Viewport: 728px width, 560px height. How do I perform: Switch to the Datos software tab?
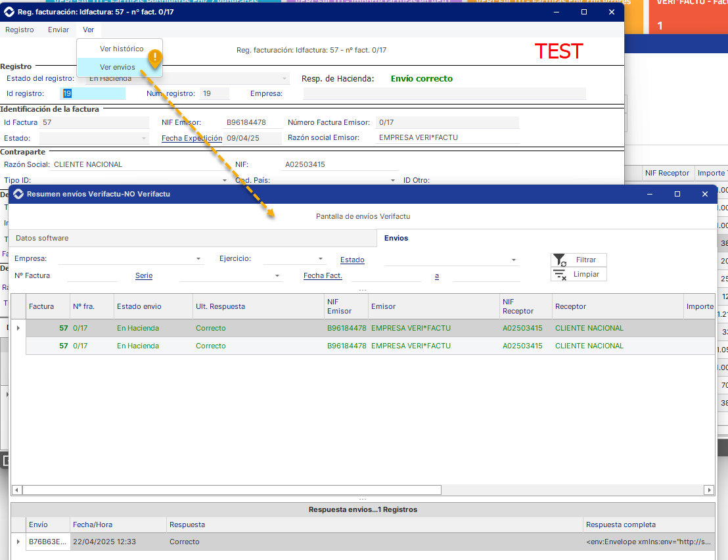[193, 238]
